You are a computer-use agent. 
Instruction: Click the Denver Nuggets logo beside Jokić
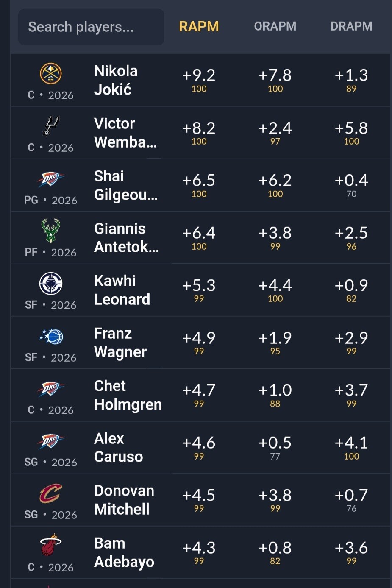pos(51,73)
